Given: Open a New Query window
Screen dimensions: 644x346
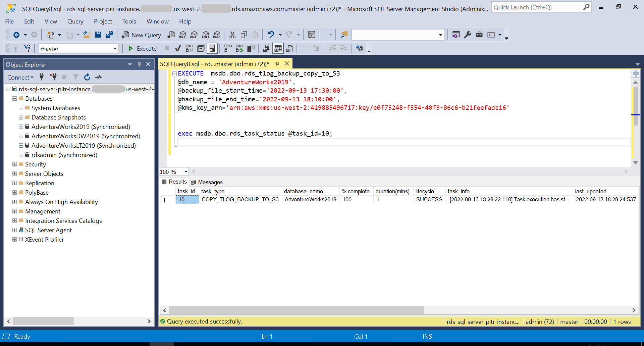Looking at the screenshot, I should [141, 35].
